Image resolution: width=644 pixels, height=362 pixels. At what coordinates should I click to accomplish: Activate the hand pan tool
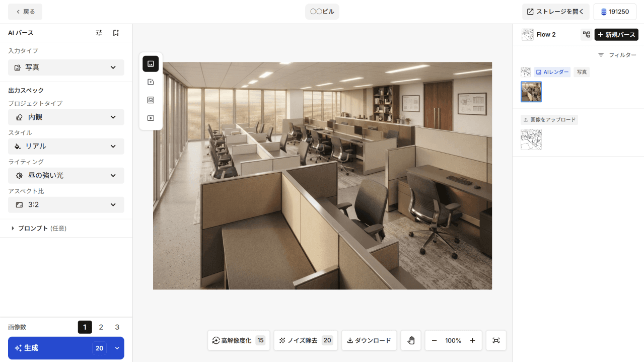click(411, 340)
